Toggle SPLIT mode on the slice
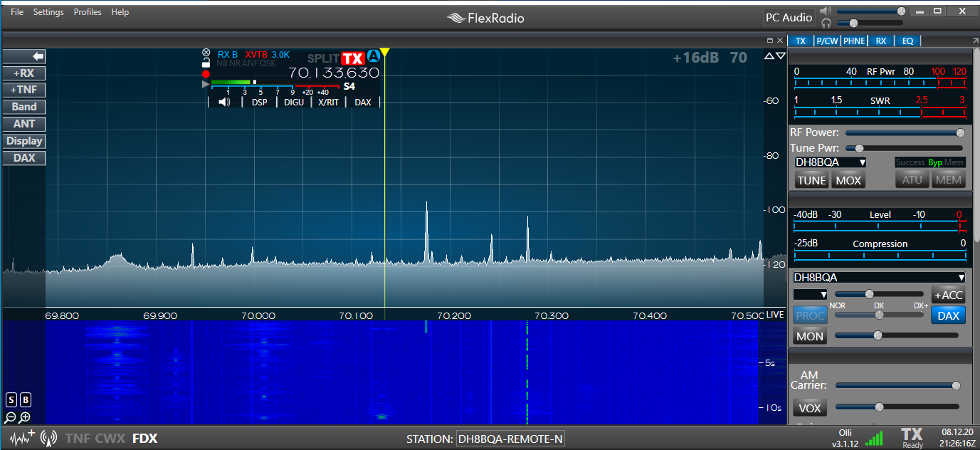This screenshot has width=980, height=450. 324,58
